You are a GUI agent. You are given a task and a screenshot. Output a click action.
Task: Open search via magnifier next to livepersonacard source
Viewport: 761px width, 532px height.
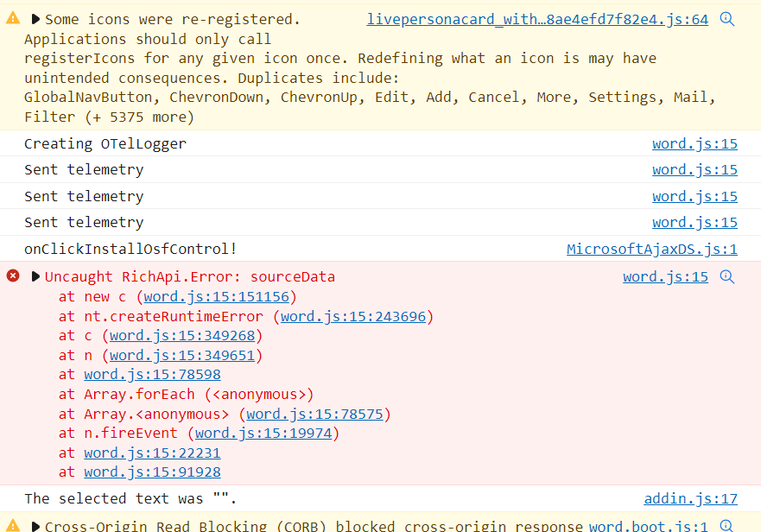(x=726, y=18)
